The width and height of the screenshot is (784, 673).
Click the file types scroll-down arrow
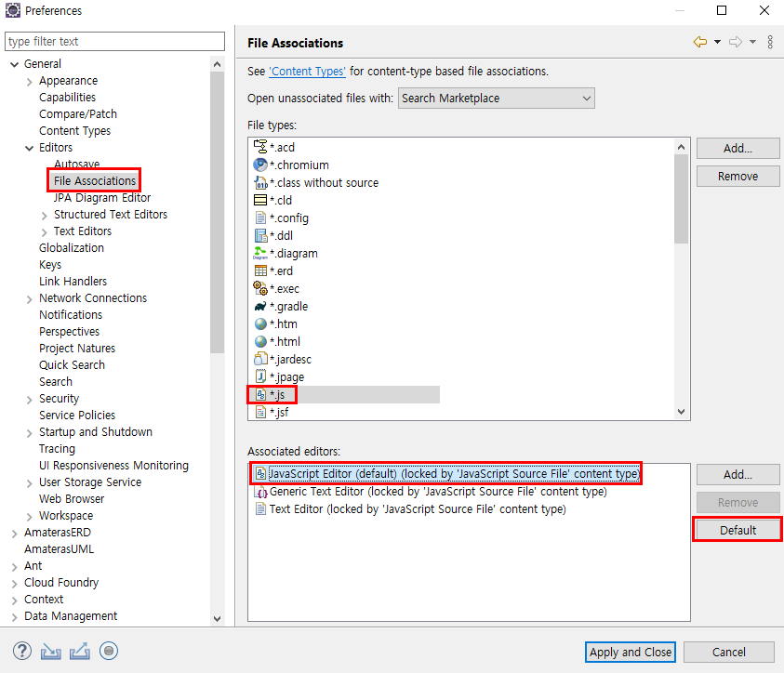[681, 412]
